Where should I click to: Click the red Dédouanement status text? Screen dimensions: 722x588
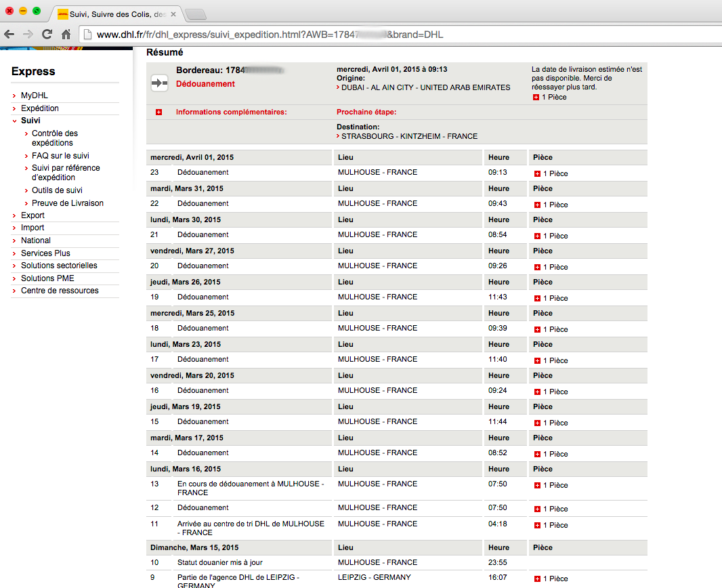point(205,84)
